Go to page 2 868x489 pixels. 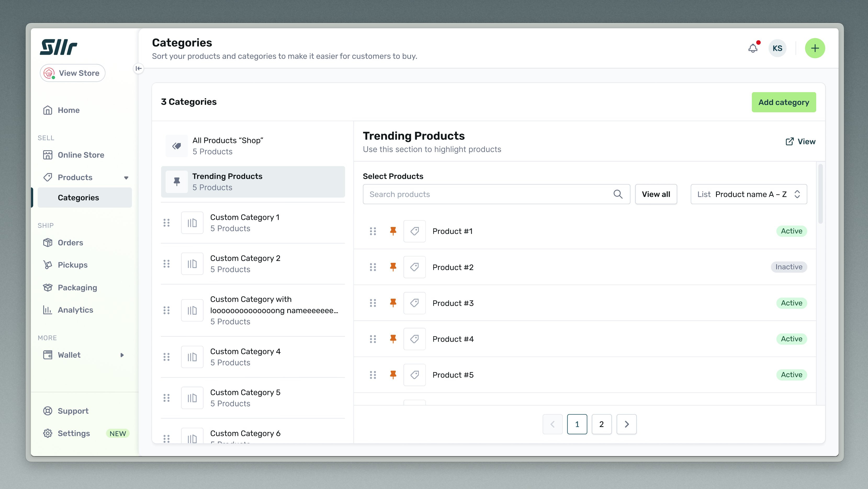click(601, 424)
